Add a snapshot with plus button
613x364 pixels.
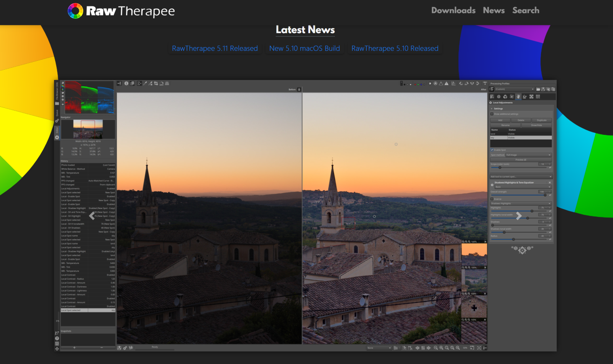[74, 348]
